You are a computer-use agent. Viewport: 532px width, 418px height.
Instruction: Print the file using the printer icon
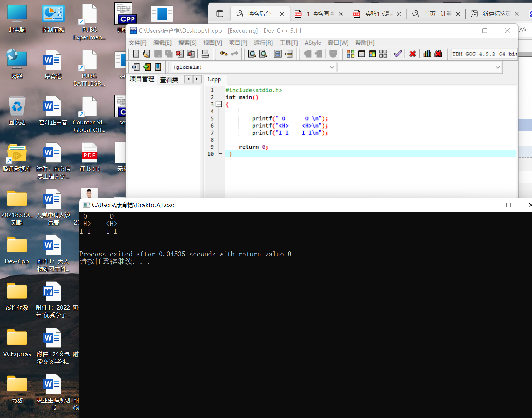(x=205, y=54)
